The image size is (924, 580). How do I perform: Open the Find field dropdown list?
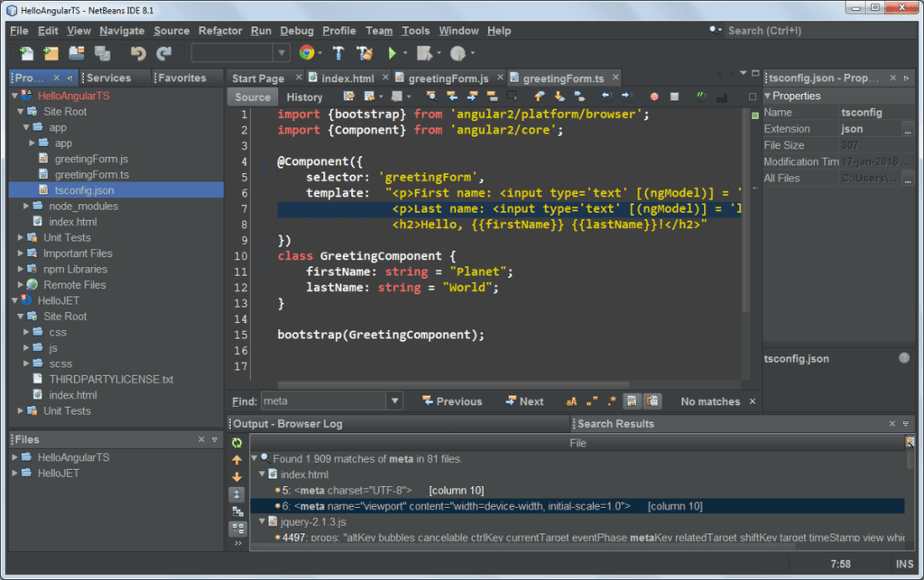[394, 400]
